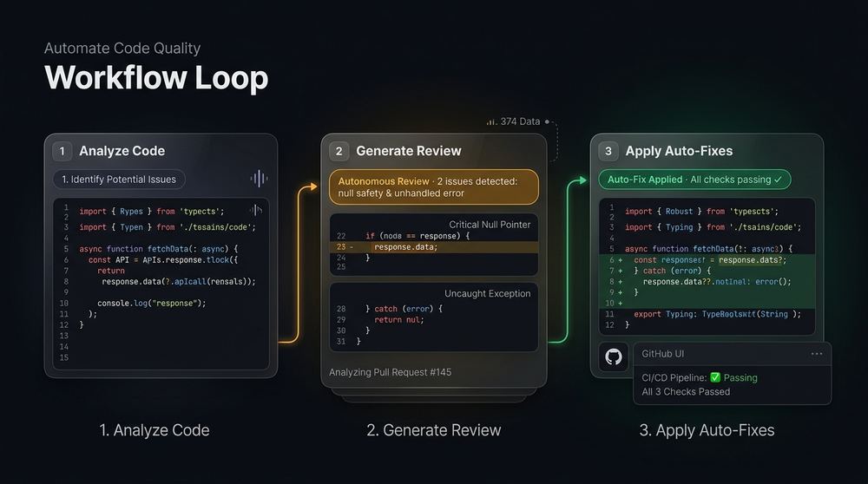Click the step 2 number badge
The height and width of the screenshot is (484, 868).
coord(339,151)
